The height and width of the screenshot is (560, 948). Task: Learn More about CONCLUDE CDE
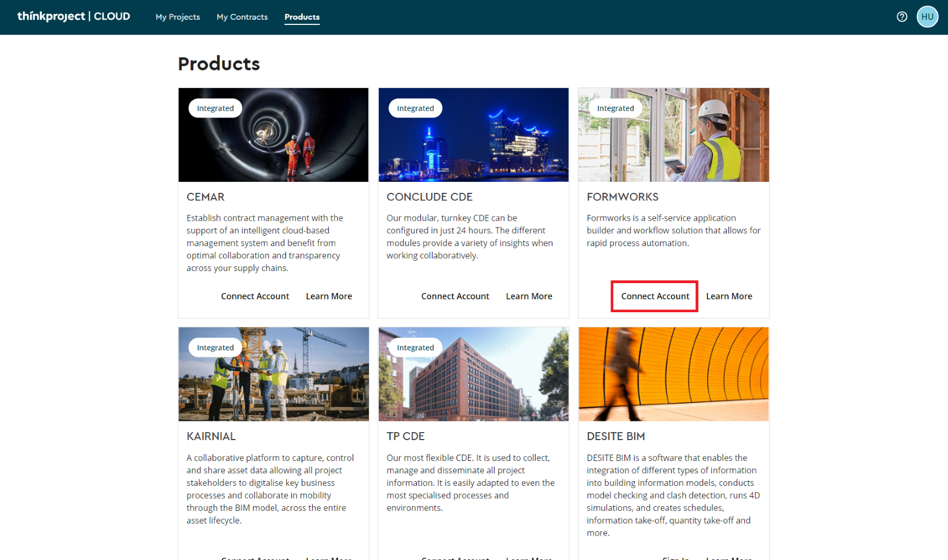pyautogui.click(x=529, y=296)
